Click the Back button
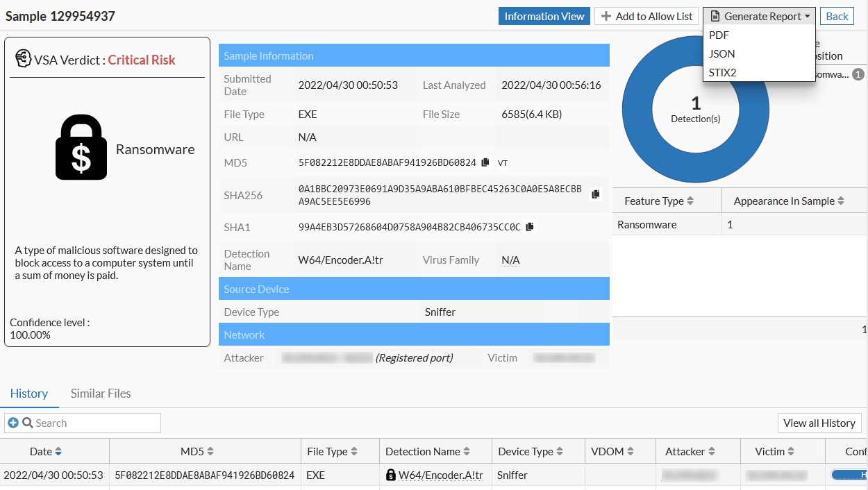868x490 pixels. (837, 16)
